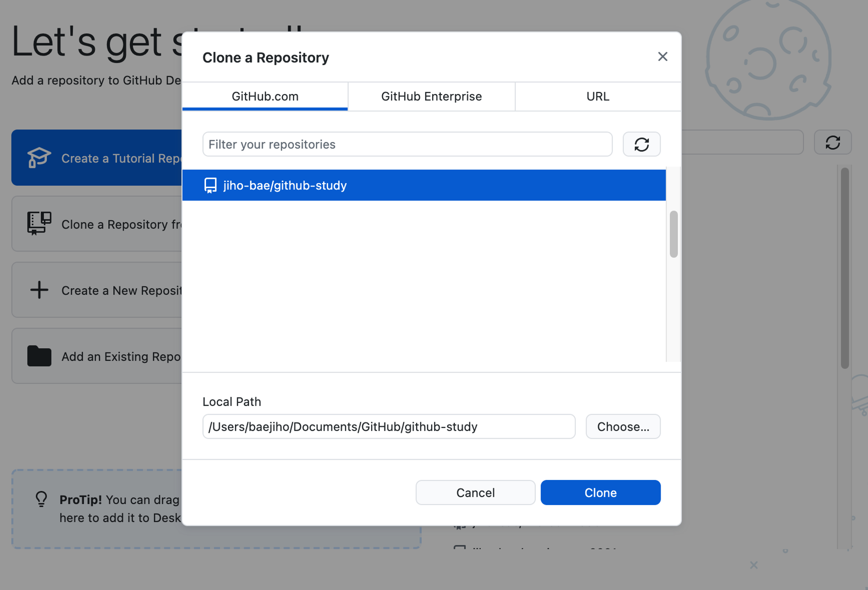The width and height of the screenshot is (868, 590).
Task: Click the background window vertical scrollbar
Action: point(845,268)
